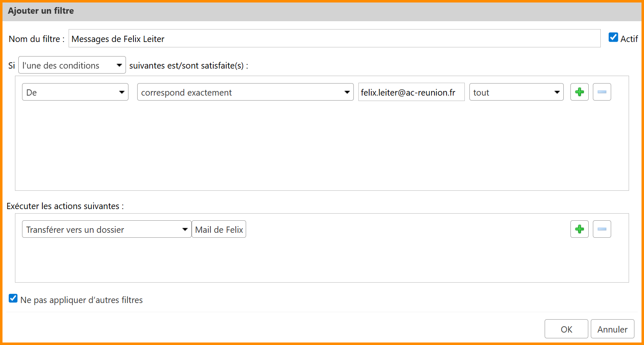Click the Ne pas appliquer d'autres filtres label
The width and height of the screenshot is (644, 345).
pos(81,300)
